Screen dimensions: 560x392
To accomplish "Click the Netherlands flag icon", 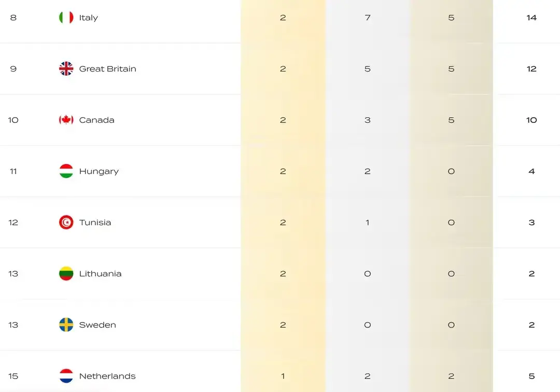I will tap(66, 376).
